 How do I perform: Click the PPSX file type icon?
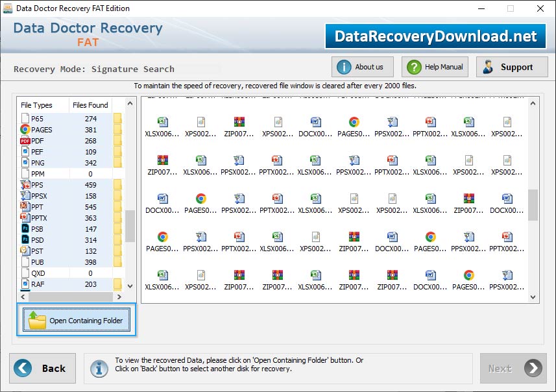tap(25, 195)
